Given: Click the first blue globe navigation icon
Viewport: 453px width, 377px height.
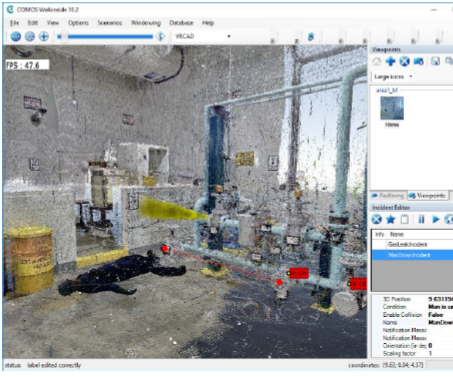Looking at the screenshot, I should click(x=16, y=36).
